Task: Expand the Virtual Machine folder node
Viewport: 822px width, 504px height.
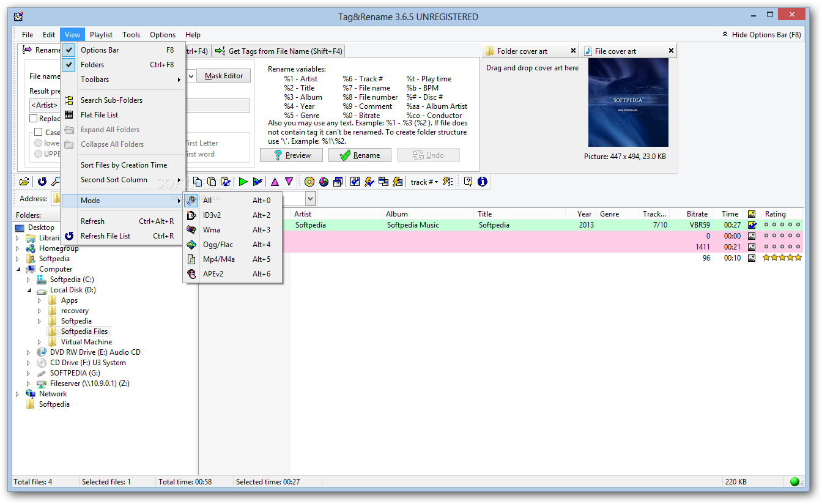Action: click(40, 342)
